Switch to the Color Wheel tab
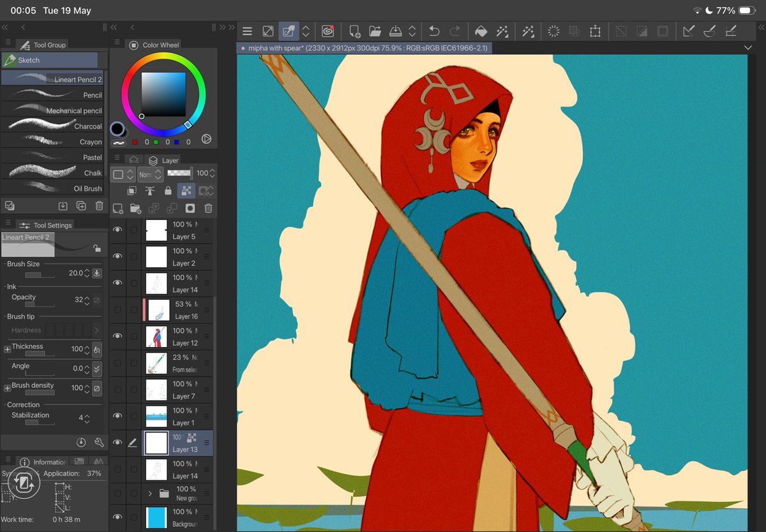The width and height of the screenshot is (766, 532). (154, 45)
